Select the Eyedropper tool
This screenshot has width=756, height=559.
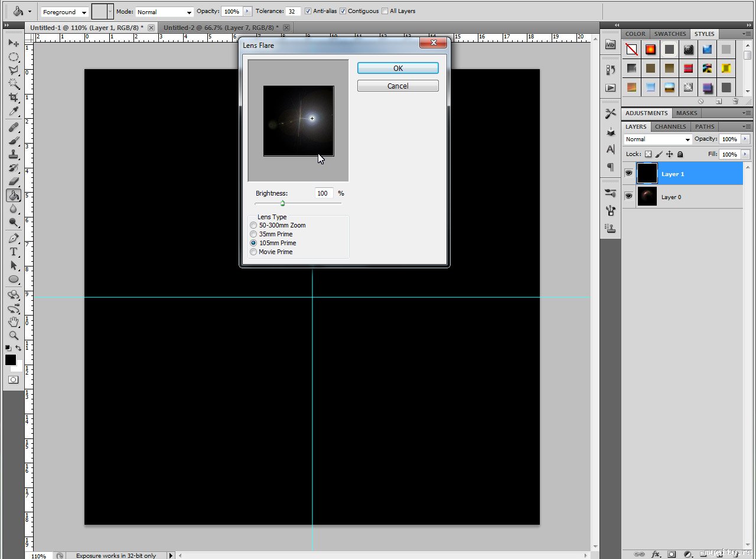click(x=13, y=112)
